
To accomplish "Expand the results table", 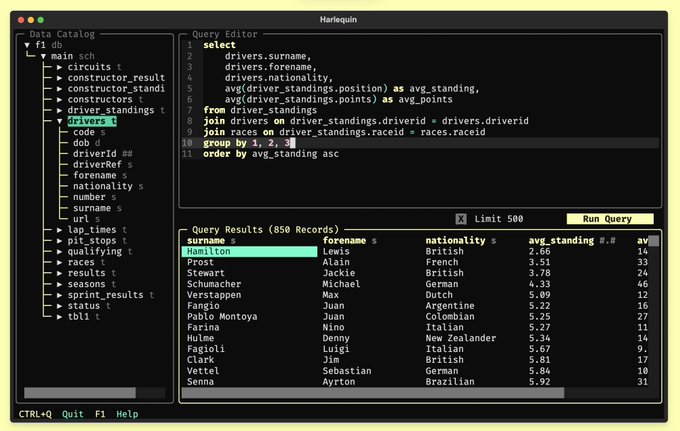I will 59,273.
